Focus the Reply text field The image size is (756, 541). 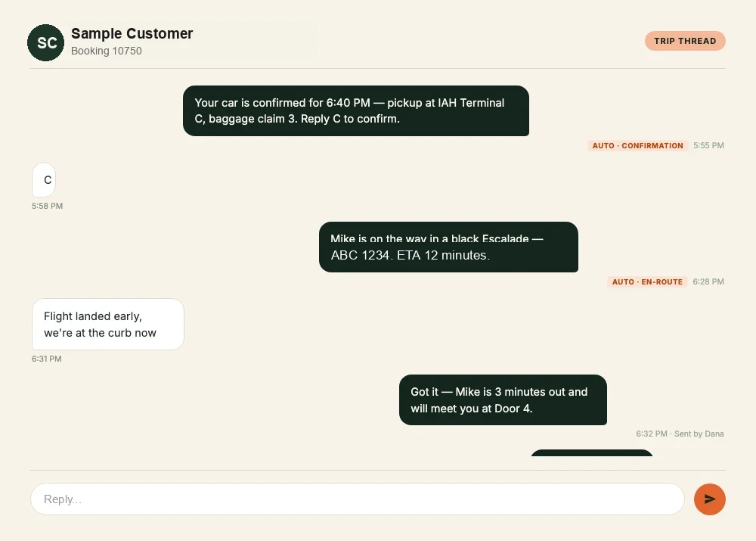(x=358, y=499)
